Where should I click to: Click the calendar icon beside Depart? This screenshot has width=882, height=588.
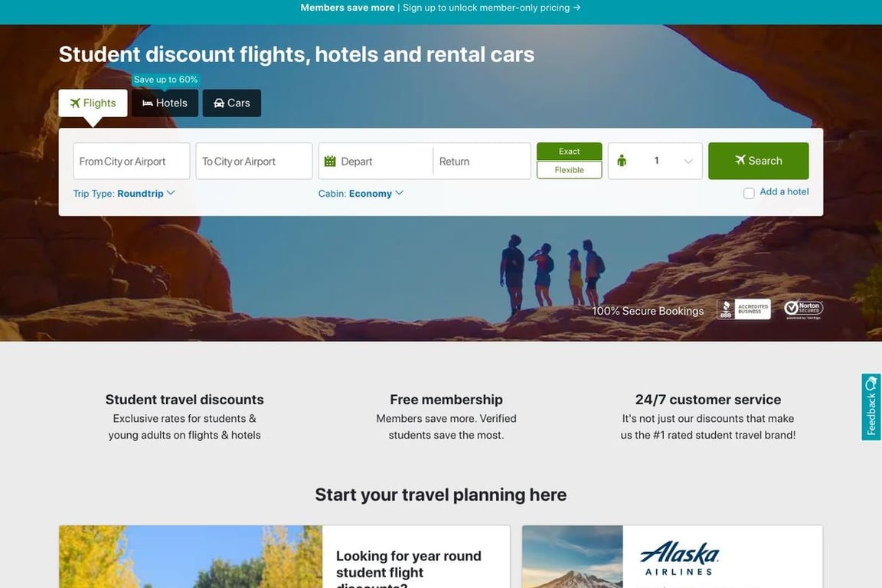point(330,161)
